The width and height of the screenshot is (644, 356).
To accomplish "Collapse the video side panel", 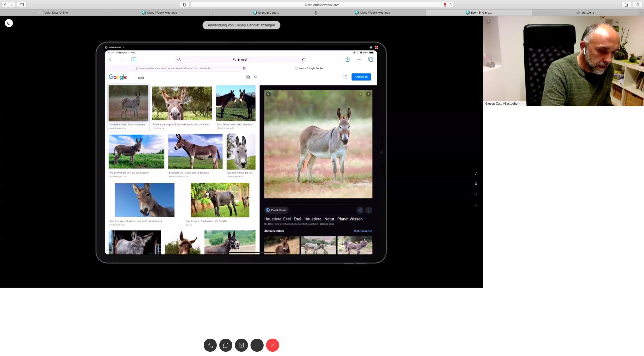I will click(488, 21).
